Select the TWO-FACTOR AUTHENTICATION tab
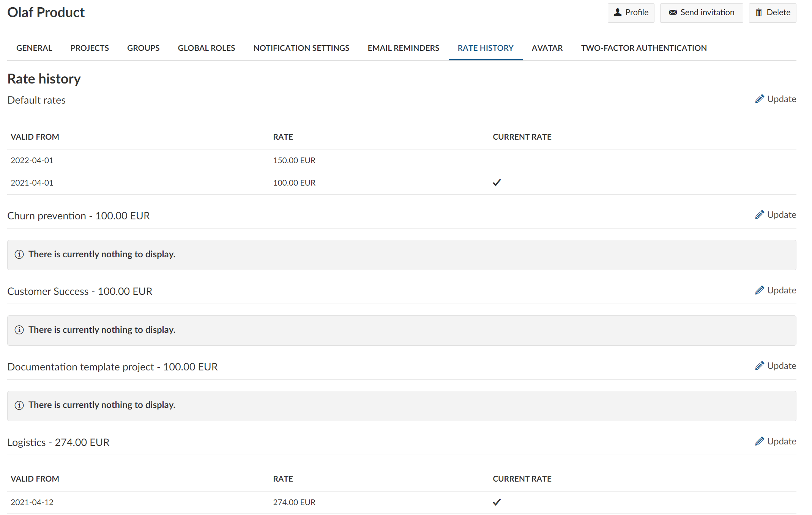Image resolution: width=812 pixels, height=515 pixels. point(644,49)
